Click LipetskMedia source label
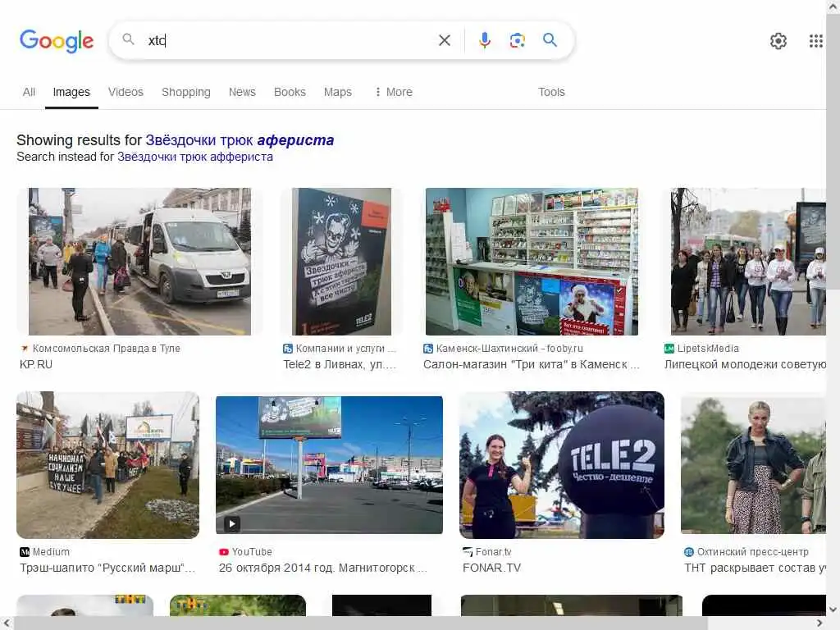Screen dimensions: 840x630 708,348
